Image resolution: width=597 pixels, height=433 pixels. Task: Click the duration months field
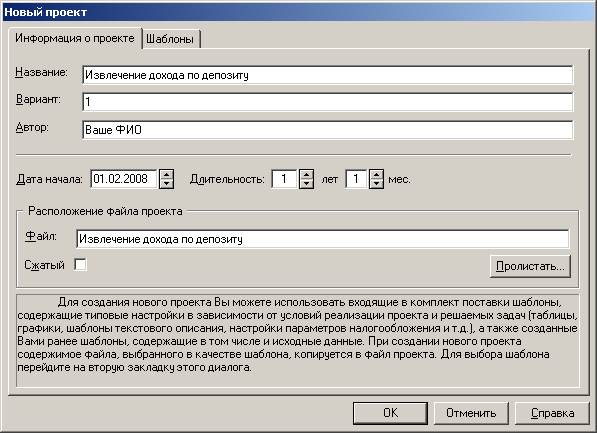[356, 179]
